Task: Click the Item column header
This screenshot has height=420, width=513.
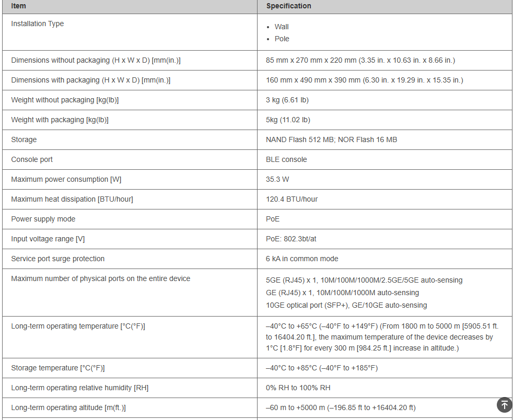Action: point(19,6)
